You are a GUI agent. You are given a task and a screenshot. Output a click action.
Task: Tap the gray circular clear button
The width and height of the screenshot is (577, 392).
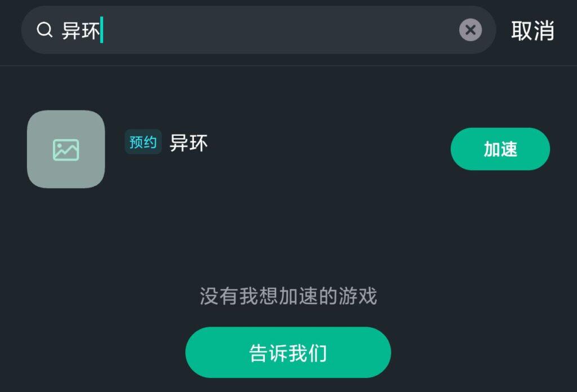[471, 30]
